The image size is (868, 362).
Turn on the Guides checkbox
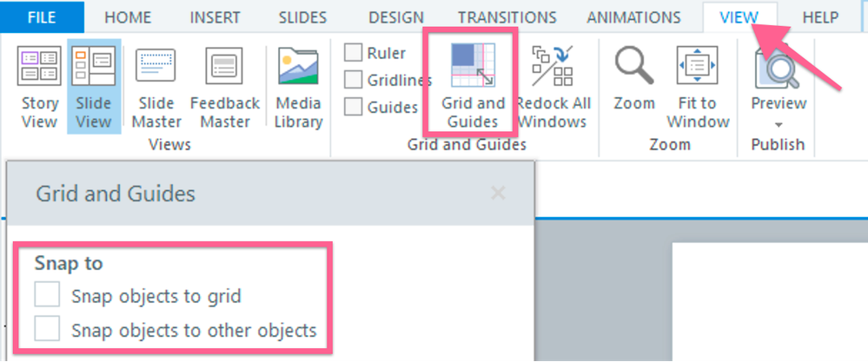coord(354,108)
